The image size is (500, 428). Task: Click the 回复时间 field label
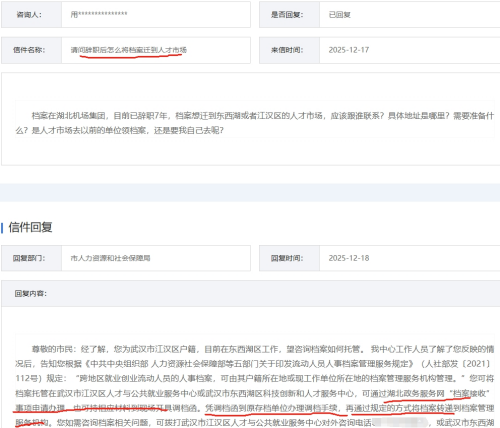(287, 258)
